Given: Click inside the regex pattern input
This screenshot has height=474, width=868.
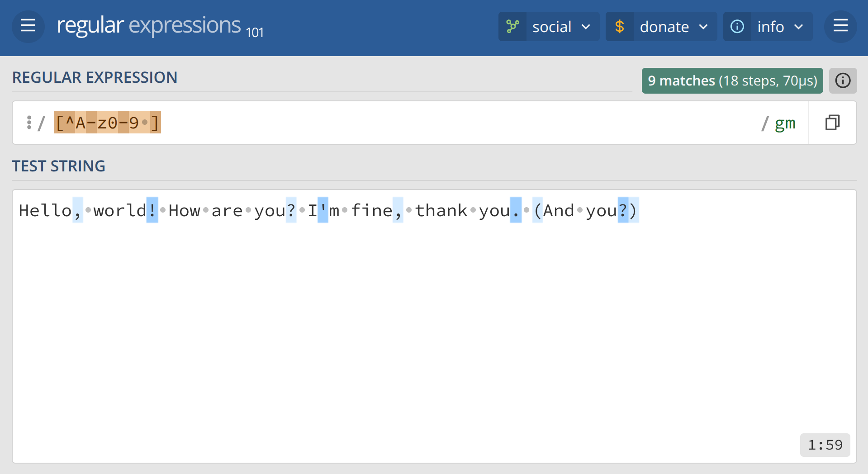Looking at the screenshot, I should [x=407, y=123].
